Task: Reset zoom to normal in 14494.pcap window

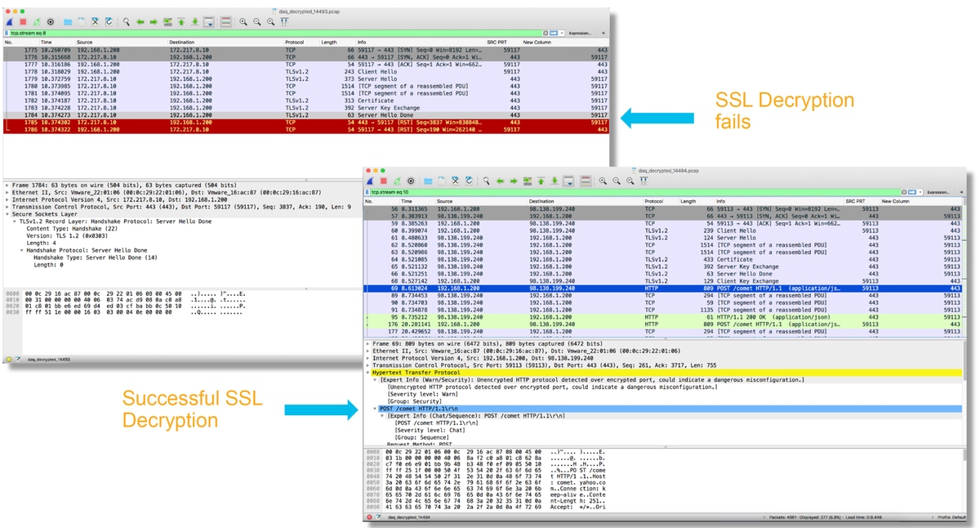Action: [x=630, y=181]
